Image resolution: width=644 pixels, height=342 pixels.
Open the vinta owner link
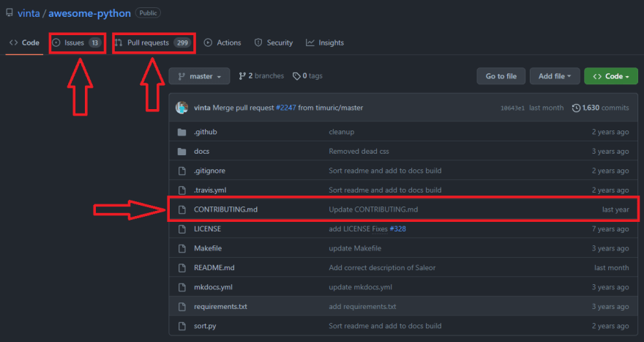click(x=29, y=13)
